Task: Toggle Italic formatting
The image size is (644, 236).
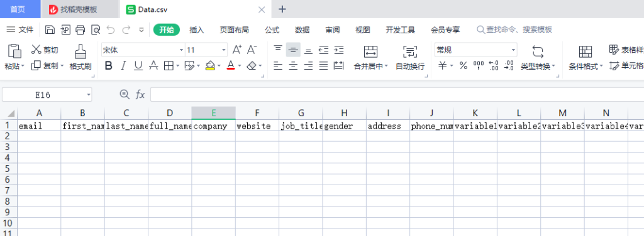Action: pos(123,65)
